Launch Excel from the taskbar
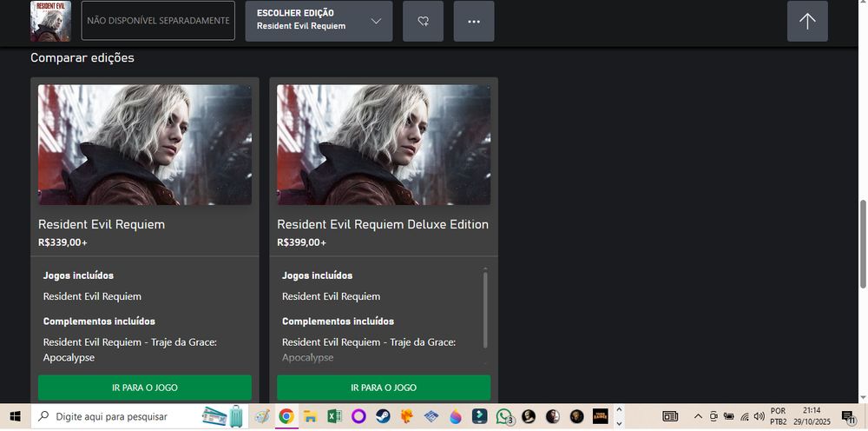Viewport: 868px width, 431px height. (x=334, y=417)
